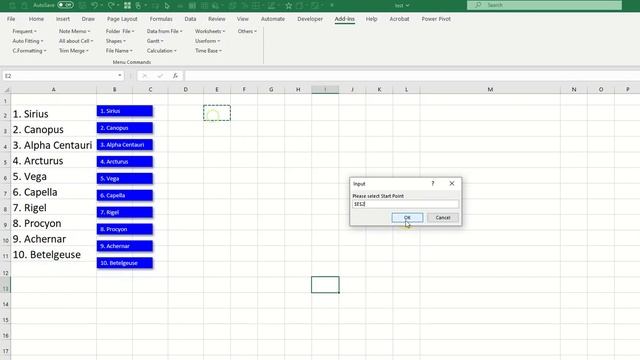Open the File tab
This screenshot has height=360, width=640.
point(11,19)
